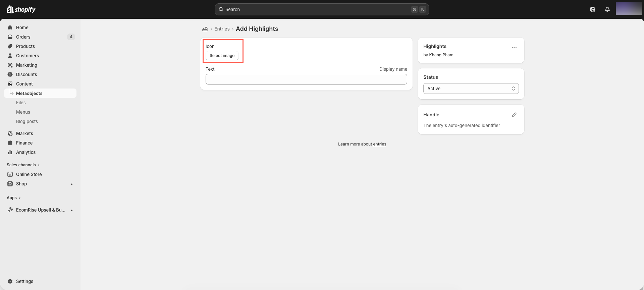The image size is (644, 290).
Task: Open Products from the sidebar
Action: pos(25,46)
